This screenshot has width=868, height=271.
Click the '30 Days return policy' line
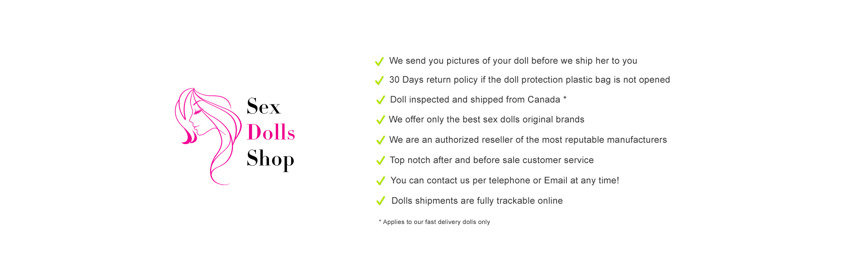[529, 80]
